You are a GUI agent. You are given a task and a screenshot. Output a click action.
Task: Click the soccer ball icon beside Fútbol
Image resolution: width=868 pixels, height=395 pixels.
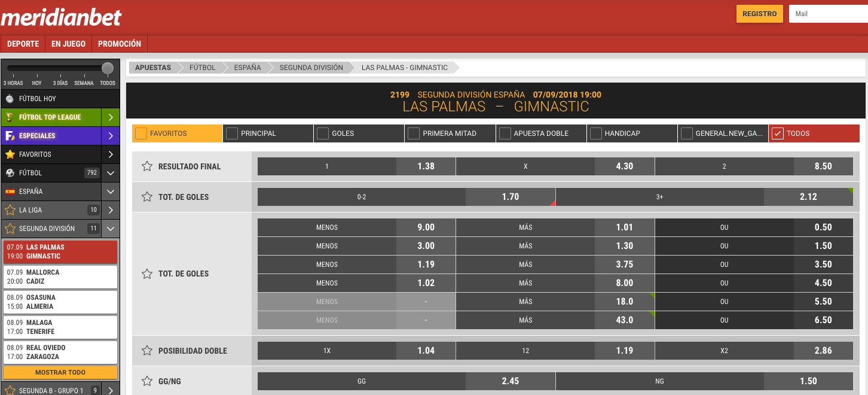tap(10, 173)
